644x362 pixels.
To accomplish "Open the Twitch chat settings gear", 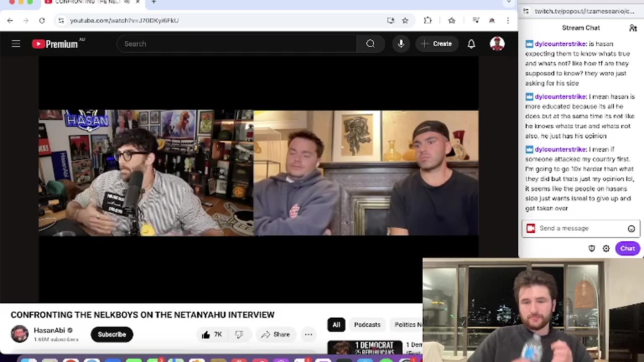I will 606,248.
